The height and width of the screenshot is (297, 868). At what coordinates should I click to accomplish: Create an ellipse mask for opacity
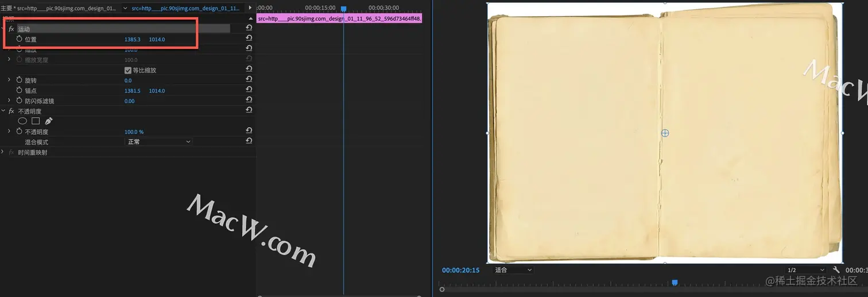[22, 121]
